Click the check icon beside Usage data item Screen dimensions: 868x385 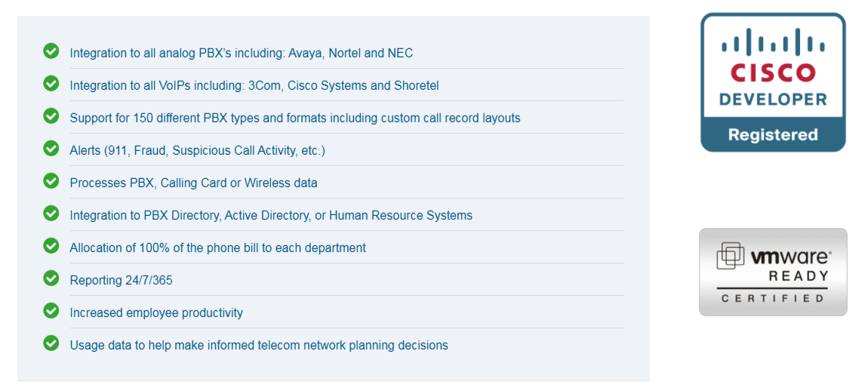[51, 343]
